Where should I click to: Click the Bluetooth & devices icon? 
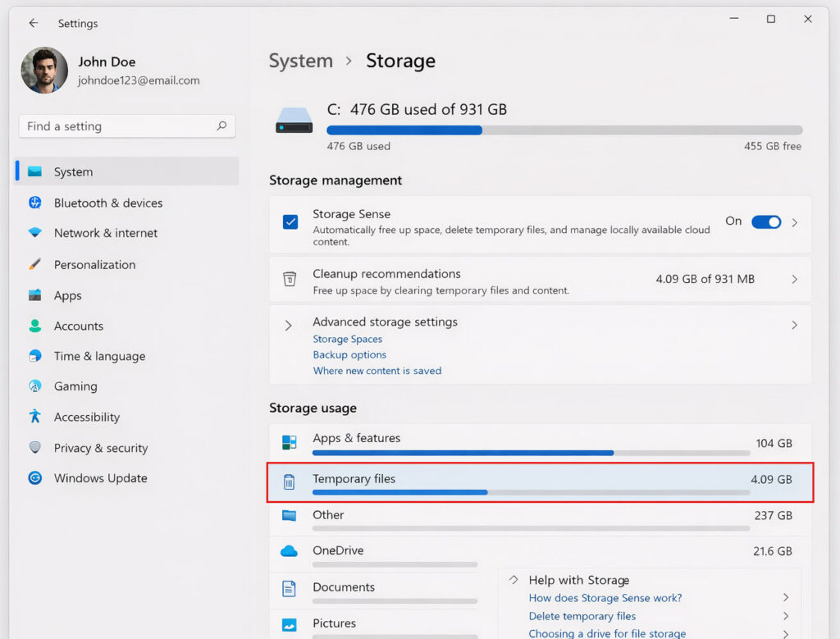34,203
